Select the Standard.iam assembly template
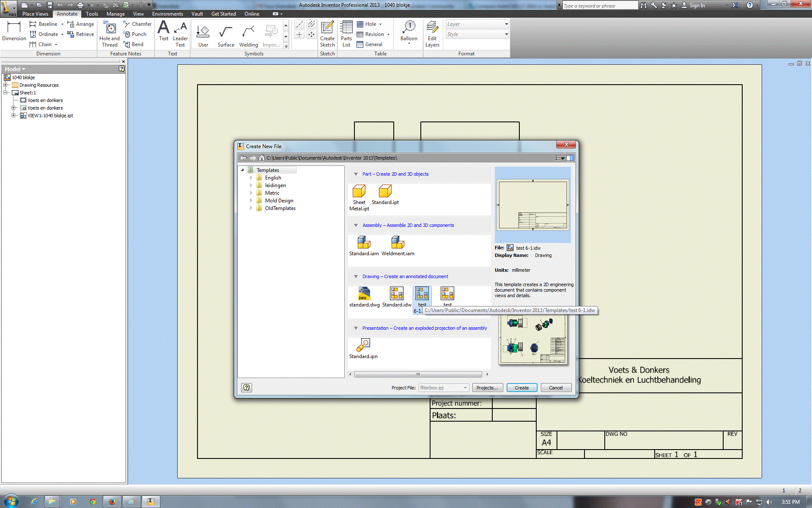Viewport: 812px width, 508px height. click(x=364, y=246)
